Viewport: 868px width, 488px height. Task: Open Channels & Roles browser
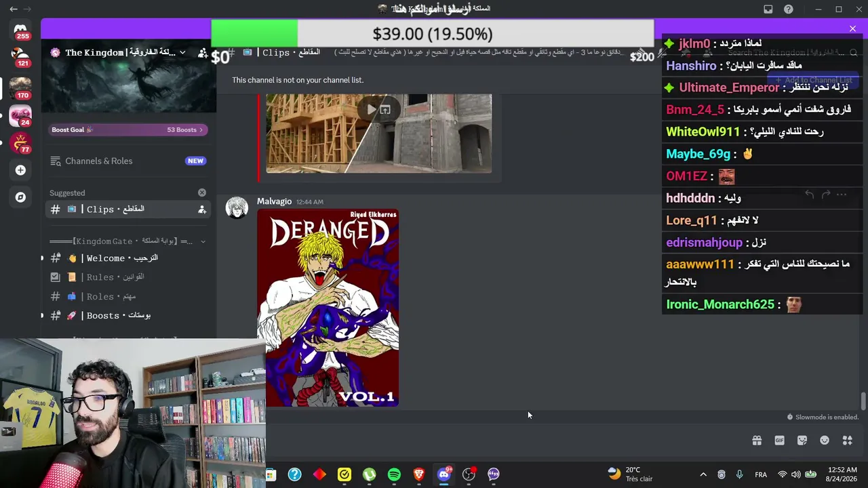(x=127, y=161)
